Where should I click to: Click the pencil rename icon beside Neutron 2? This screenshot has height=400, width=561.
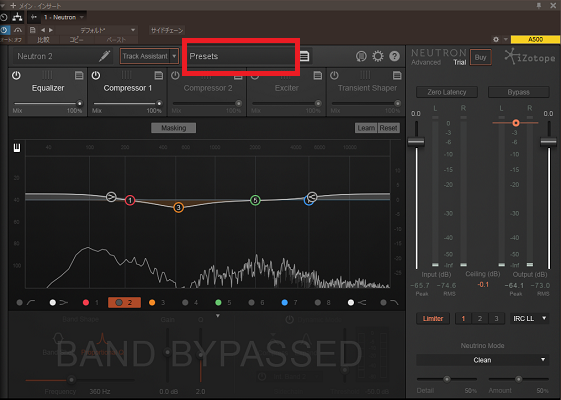click(104, 56)
